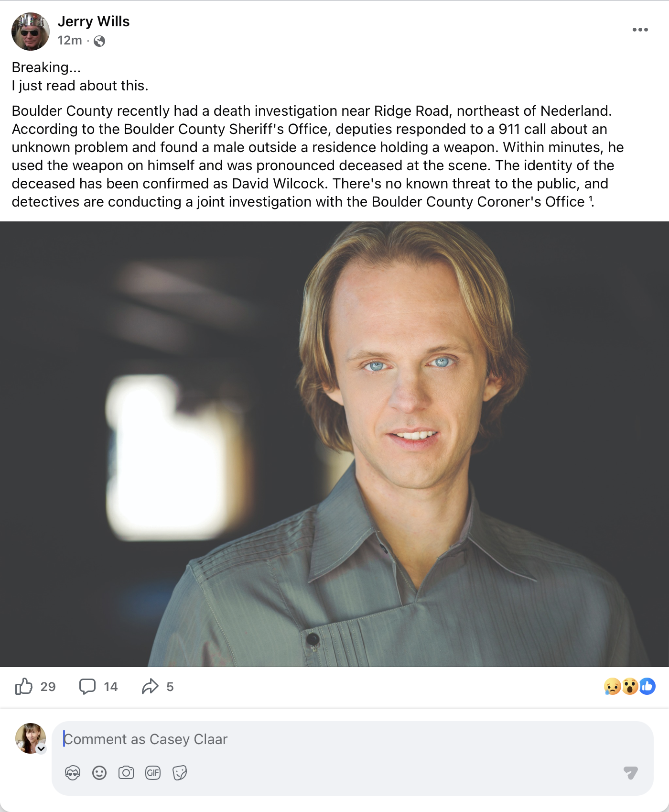The width and height of the screenshot is (669, 812).
Task: Click the globe public audience icon
Action: (x=99, y=41)
